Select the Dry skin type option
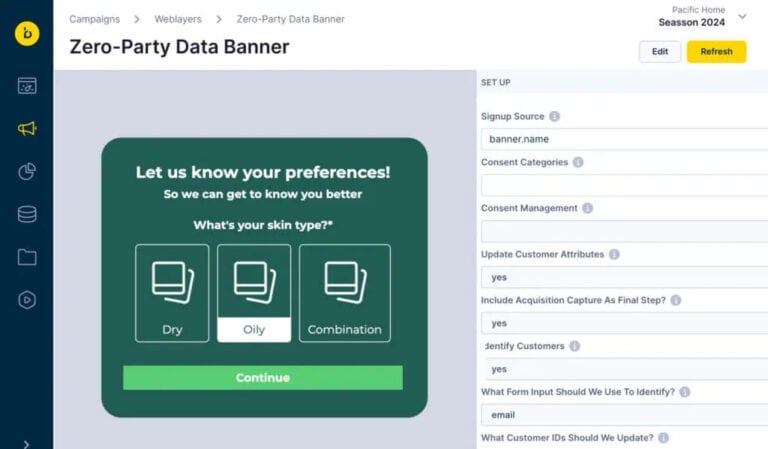Screen dimensions: 768x449 coord(172,293)
